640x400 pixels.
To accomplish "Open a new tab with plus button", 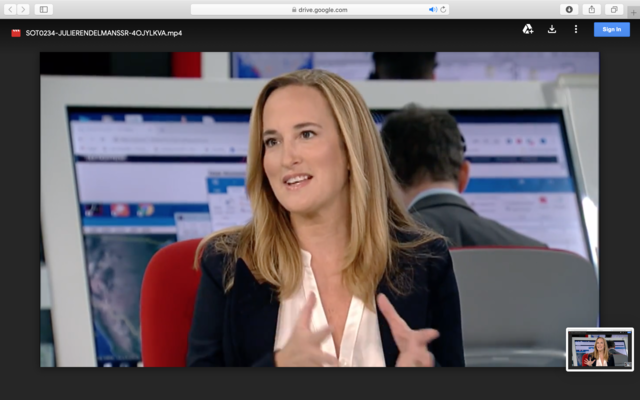I will pyautogui.click(x=632, y=11).
